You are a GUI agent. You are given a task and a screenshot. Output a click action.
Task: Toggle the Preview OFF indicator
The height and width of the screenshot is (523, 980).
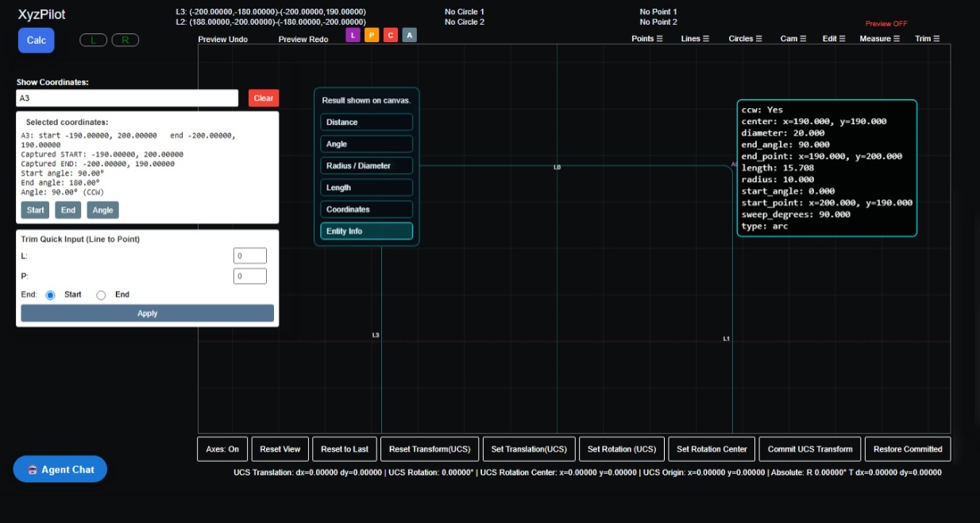pyautogui.click(x=886, y=24)
